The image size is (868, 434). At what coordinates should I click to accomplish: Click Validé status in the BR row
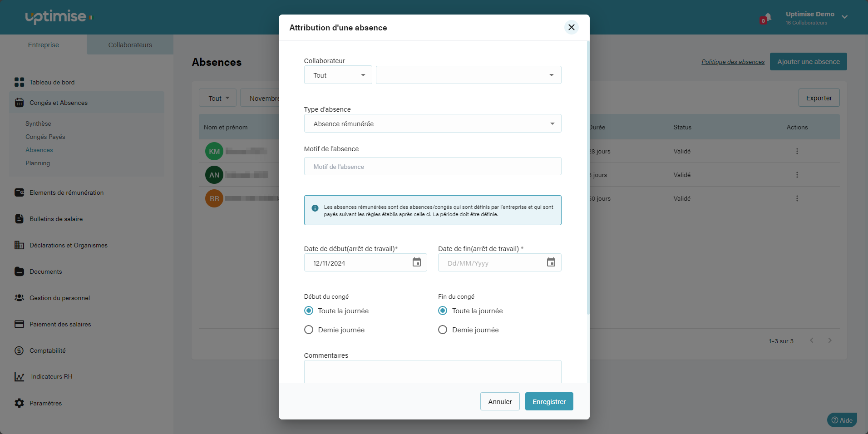(682, 198)
